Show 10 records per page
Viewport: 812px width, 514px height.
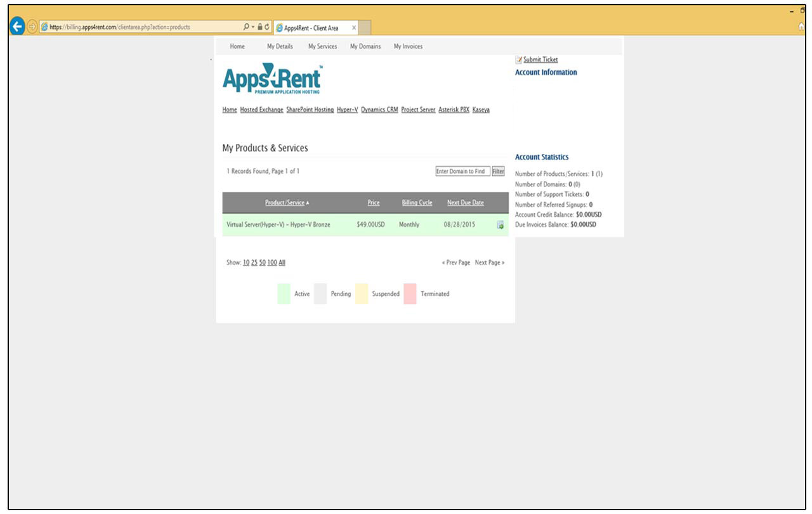tap(246, 262)
